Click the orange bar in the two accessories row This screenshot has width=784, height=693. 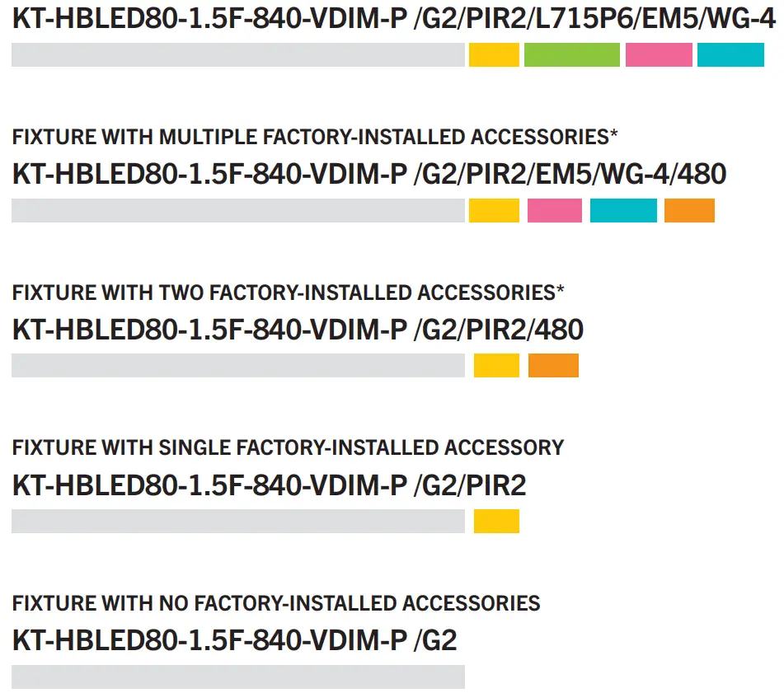coord(553,366)
